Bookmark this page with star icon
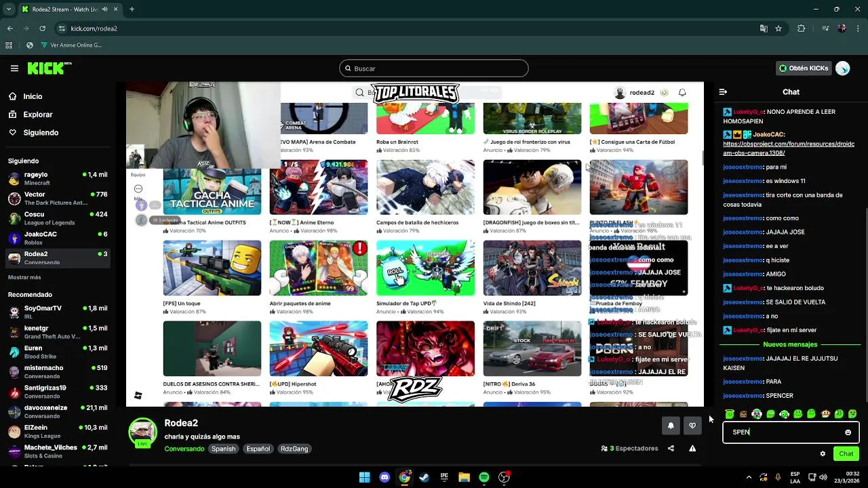Screen dimensions: 868x488 (x=778, y=28)
